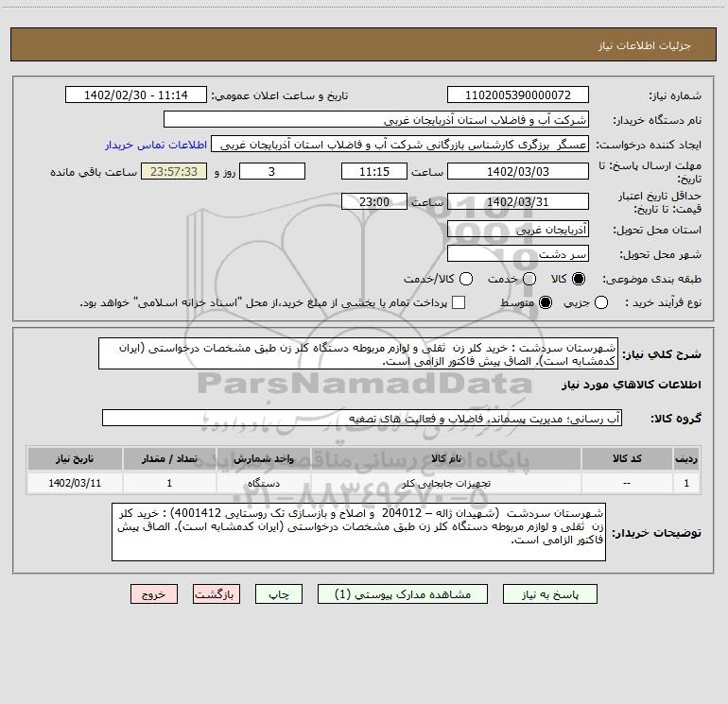Click the شماره نیاز field 1102005390000072

click(x=518, y=95)
